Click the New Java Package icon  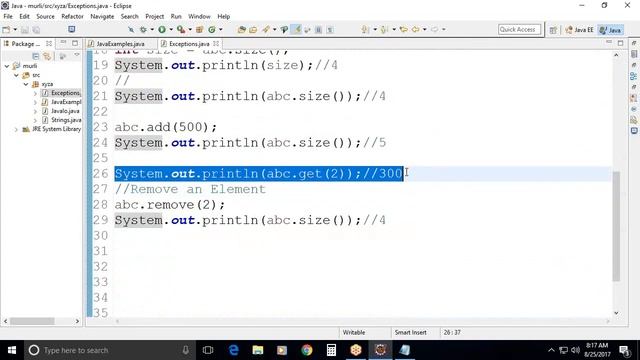click(x=200, y=29)
